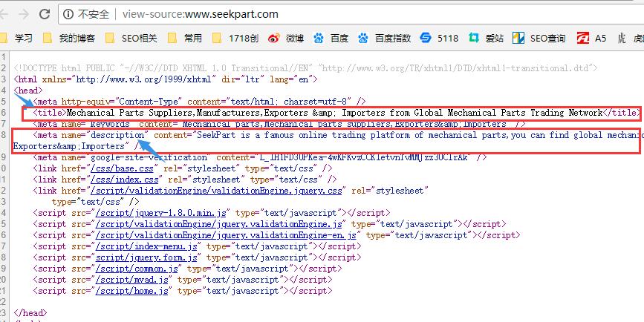Open the /script/index-menu.js link
Screen dimensions: 644x322
click(x=146, y=246)
